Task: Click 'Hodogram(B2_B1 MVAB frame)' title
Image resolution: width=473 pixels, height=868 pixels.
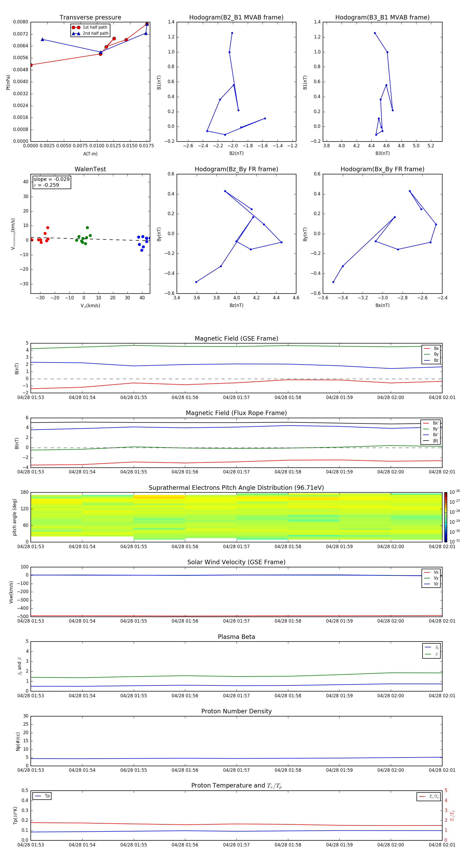Action: 236,18
